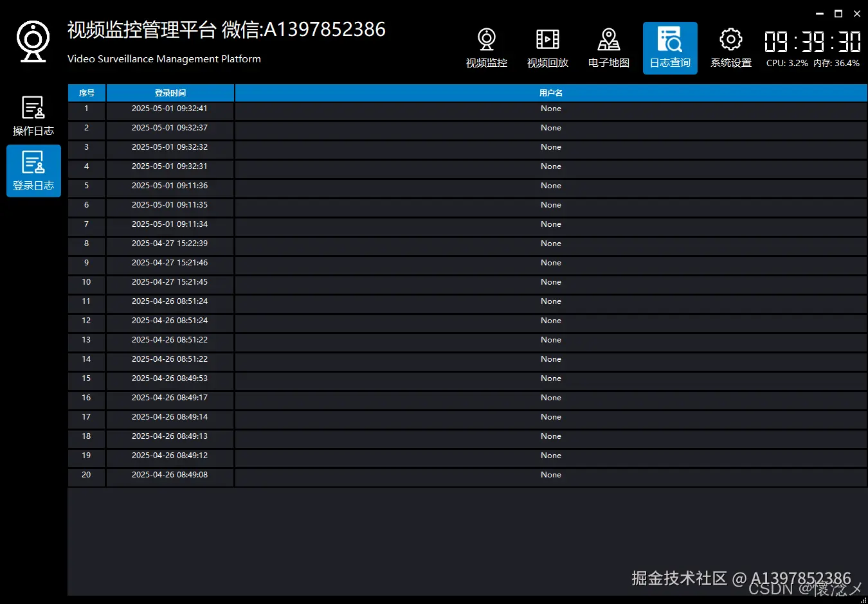This screenshot has width=868, height=604.
Task: Open 系统设置 gear settings
Action: [x=731, y=48]
